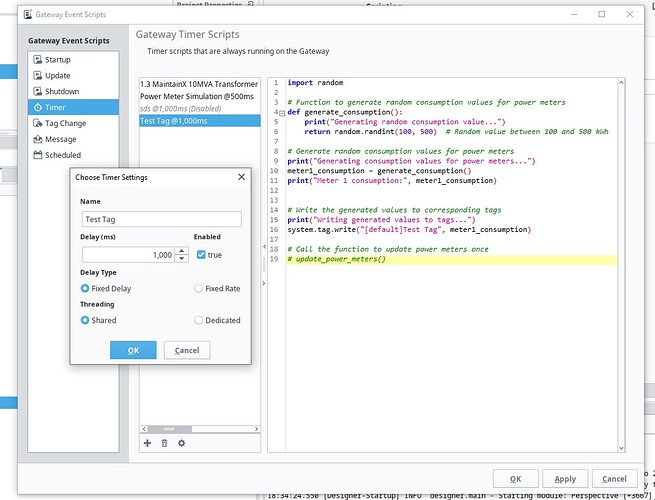Click the Message envelope icon
Screen dimensions: 655x500
38,139
